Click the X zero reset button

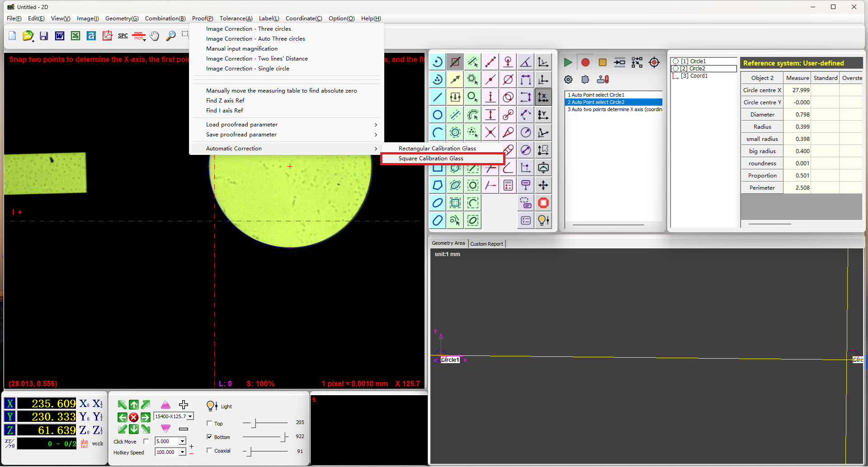84,403
